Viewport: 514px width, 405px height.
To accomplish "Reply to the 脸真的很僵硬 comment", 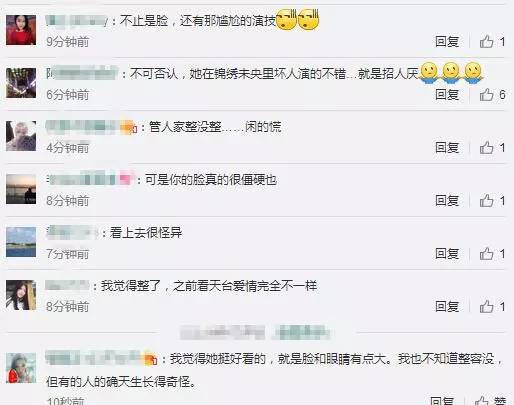I will click(x=447, y=200).
